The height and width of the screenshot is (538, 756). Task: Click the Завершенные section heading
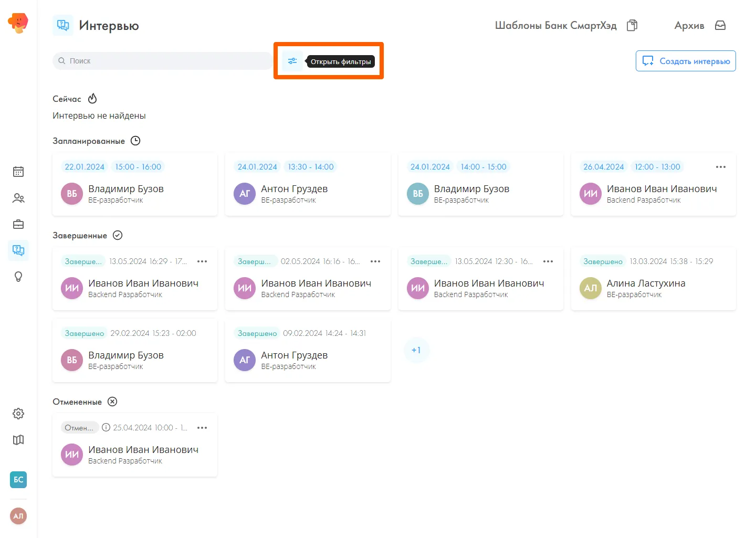click(x=80, y=235)
